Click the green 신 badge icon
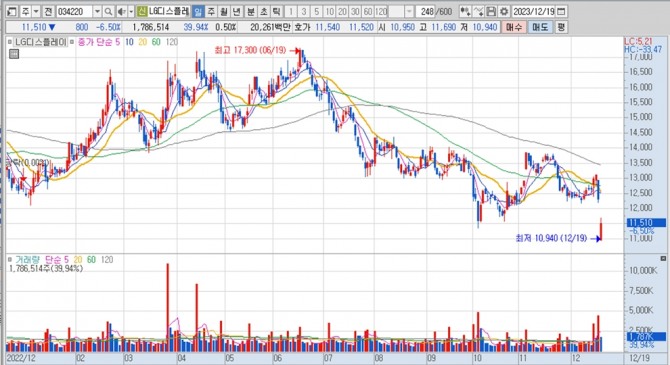The image size is (670, 365). pyautogui.click(x=142, y=12)
